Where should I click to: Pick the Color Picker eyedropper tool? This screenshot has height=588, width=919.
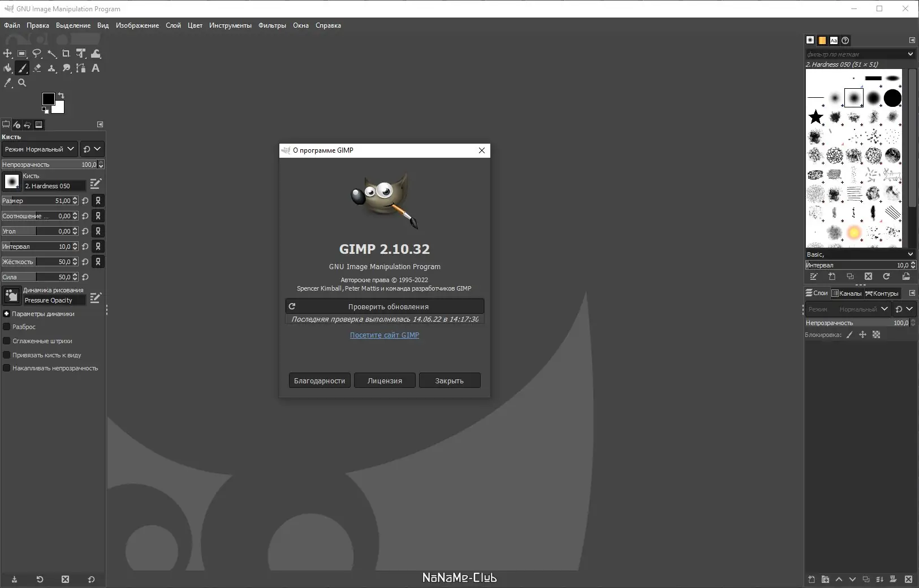tap(7, 83)
